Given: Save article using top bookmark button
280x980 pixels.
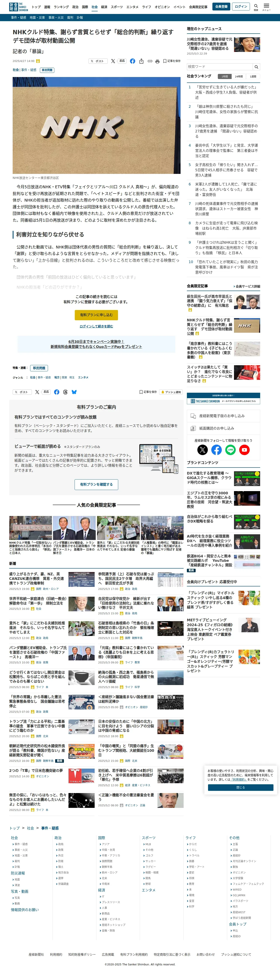Looking at the screenshot, I should point(172,61).
